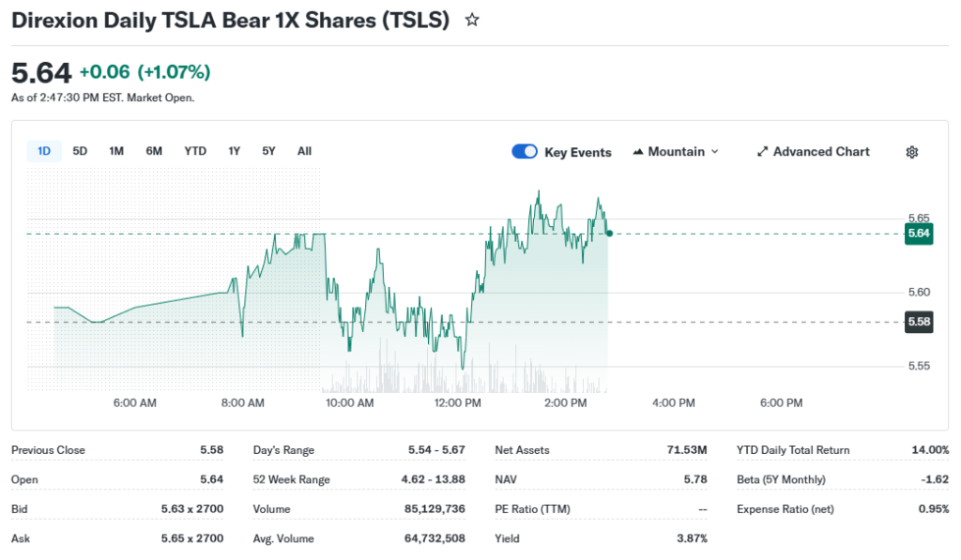Select the 1D time range tab
This screenshot has width=961, height=560.
pyautogui.click(x=44, y=151)
